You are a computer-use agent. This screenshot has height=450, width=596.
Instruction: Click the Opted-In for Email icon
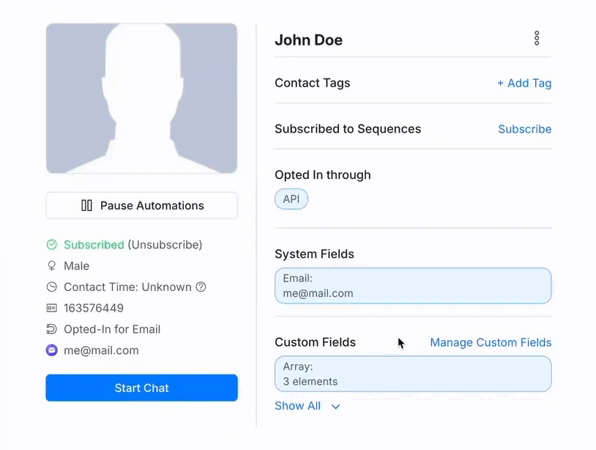point(52,329)
